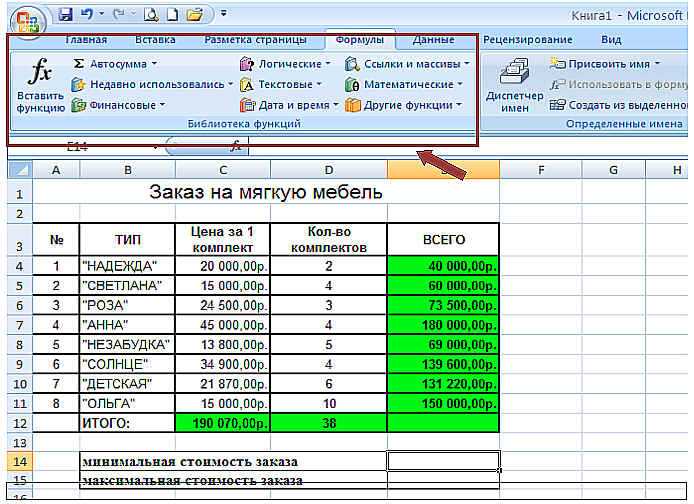Image resolution: width=694 pixels, height=504 pixels.
Task: Open Математические functions menu
Action: pyautogui.click(x=404, y=85)
